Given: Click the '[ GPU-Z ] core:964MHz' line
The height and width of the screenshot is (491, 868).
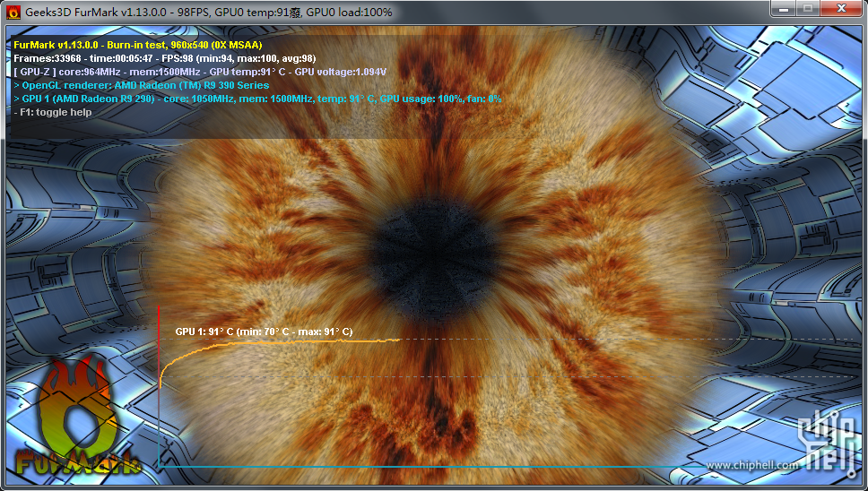Looking at the screenshot, I should pos(200,72).
